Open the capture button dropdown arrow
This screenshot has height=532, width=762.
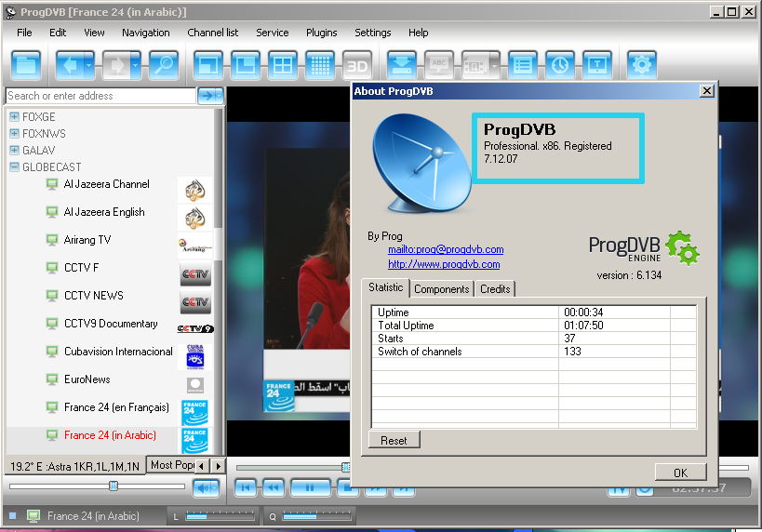pos(495,64)
